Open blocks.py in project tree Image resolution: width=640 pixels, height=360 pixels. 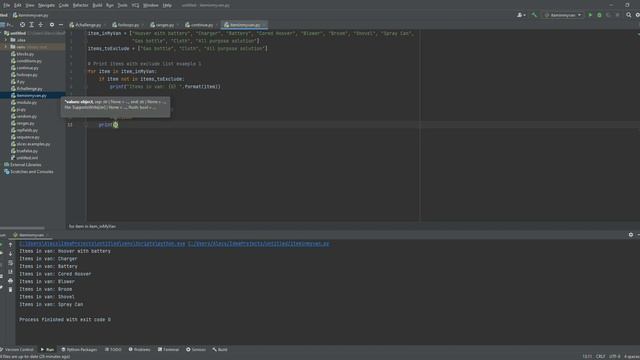tap(25, 54)
